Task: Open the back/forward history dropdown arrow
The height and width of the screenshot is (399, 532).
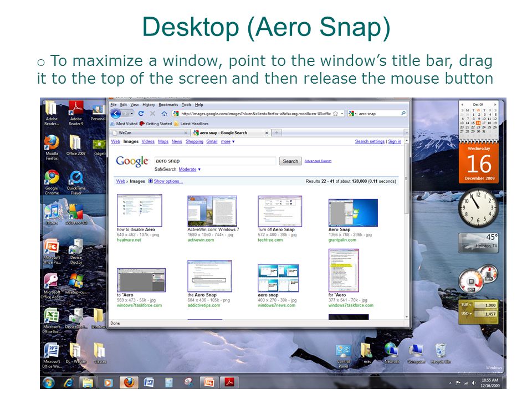Action: (x=132, y=114)
